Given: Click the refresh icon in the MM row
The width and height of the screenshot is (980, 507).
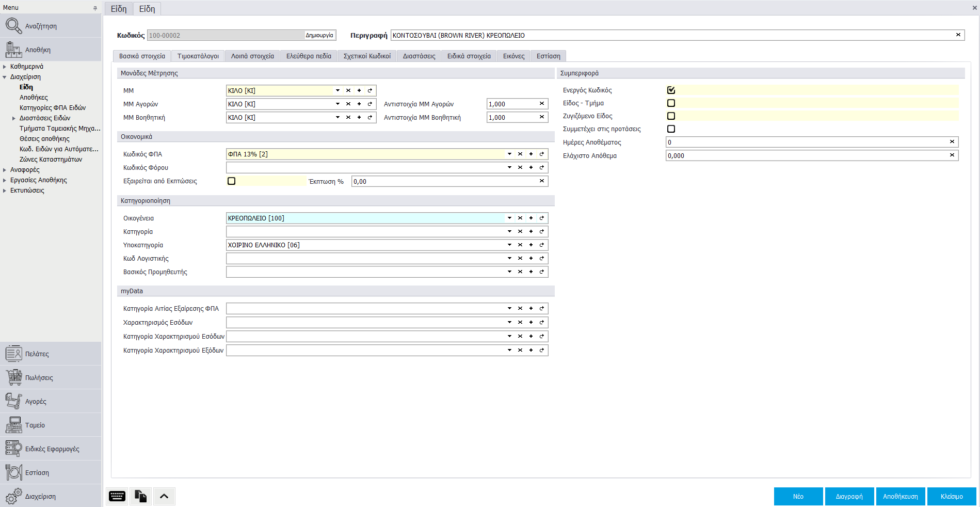Looking at the screenshot, I should point(370,90).
